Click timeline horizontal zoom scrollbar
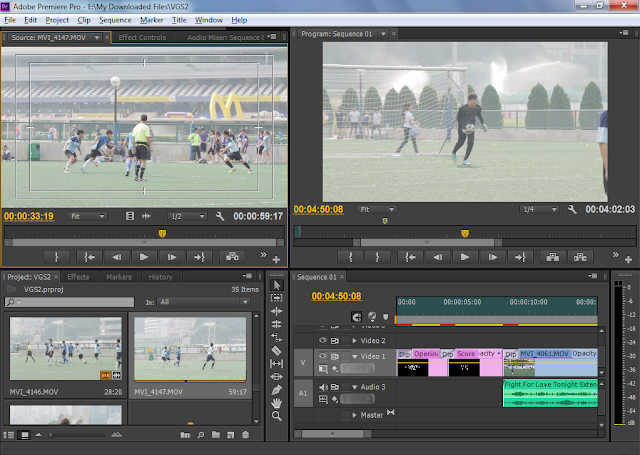640x455 pixels. pyautogui.click(x=332, y=434)
